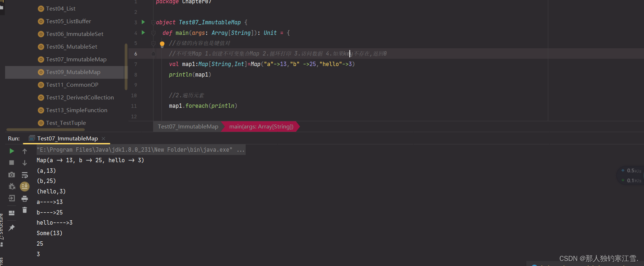644x266 pixels.
Task: Click the bug debugger icon in Run toolbar
Action: pyautogui.click(x=12, y=187)
